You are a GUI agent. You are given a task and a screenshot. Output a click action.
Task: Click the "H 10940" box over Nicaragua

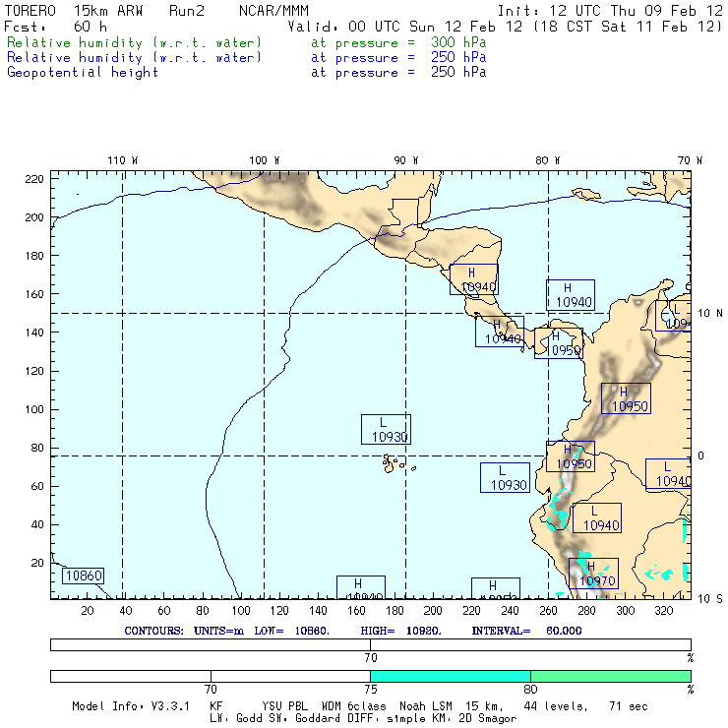tap(474, 279)
